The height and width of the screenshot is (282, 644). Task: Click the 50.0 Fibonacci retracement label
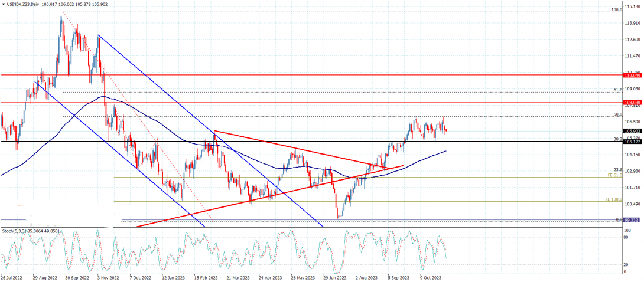[x=618, y=114]
